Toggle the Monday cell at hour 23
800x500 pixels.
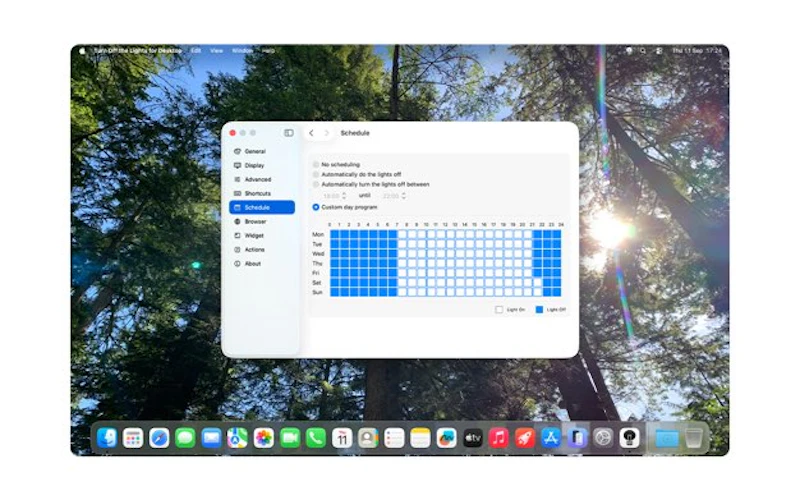pos(557,235)
